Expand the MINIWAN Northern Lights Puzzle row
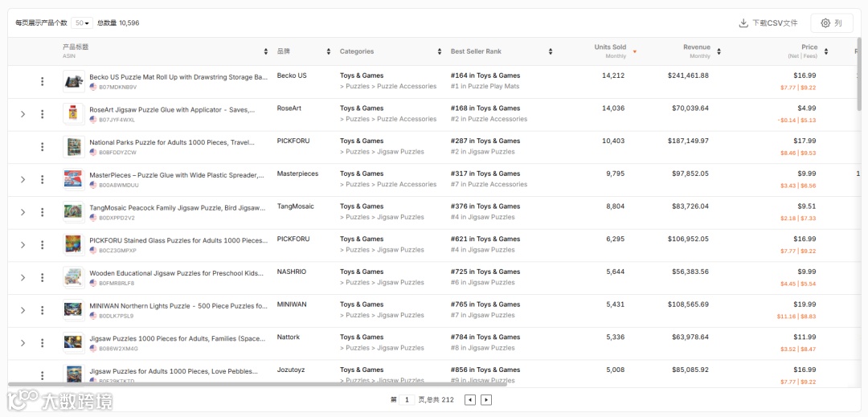Image resolution: width=868 pixels, height=417 pixels. tap(23, 309)
